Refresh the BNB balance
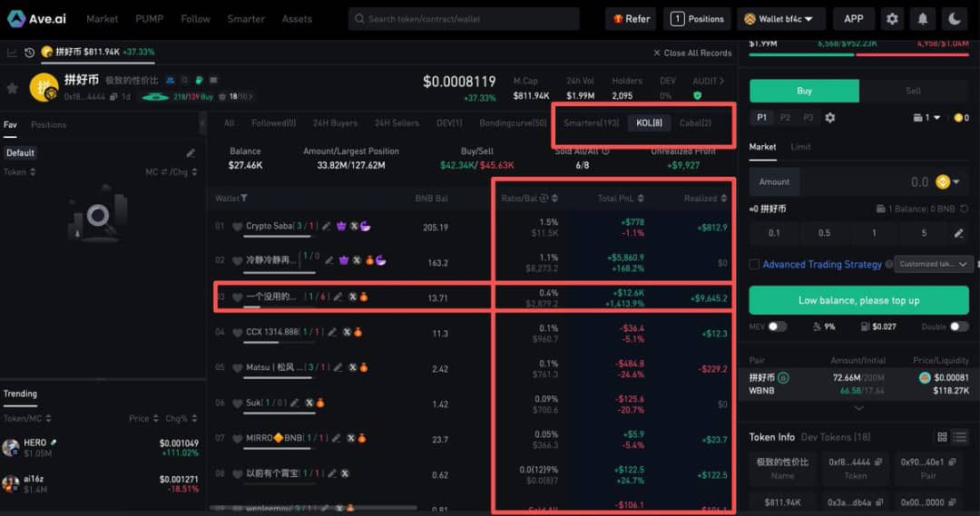980x516 pixels. [x=965, y=209]
